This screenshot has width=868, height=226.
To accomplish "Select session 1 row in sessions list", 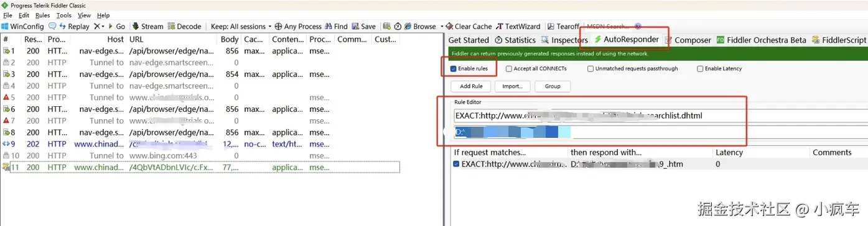I will pos(200,51).
